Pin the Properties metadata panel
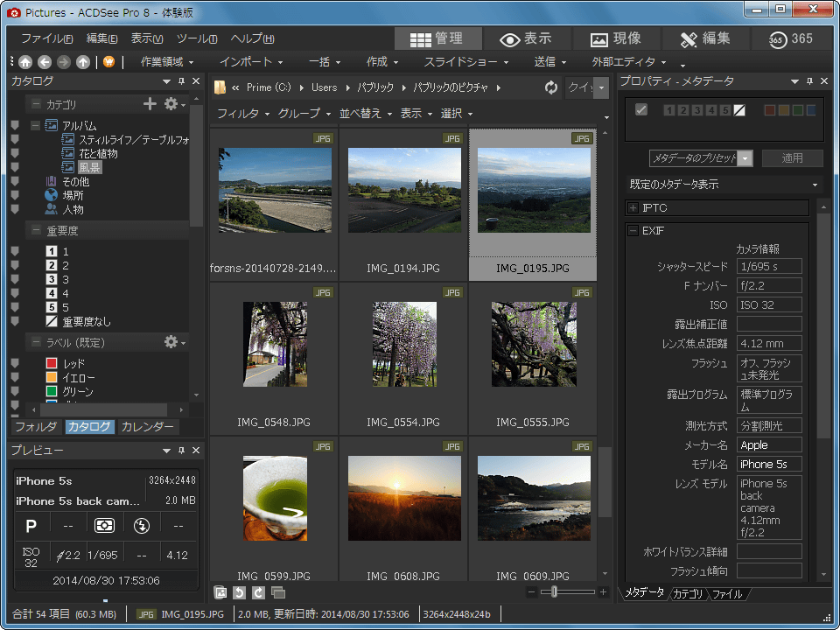 pyautogui.click(x=809, y=81)
